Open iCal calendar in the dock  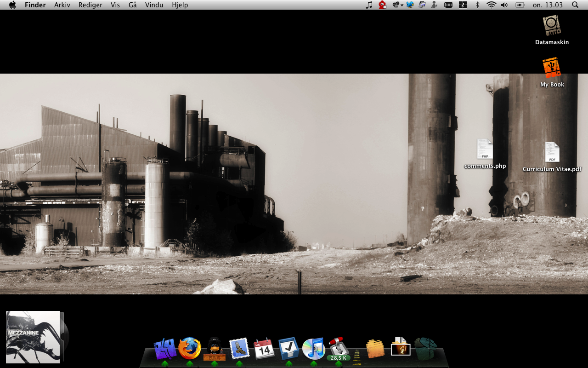point(264,349)
